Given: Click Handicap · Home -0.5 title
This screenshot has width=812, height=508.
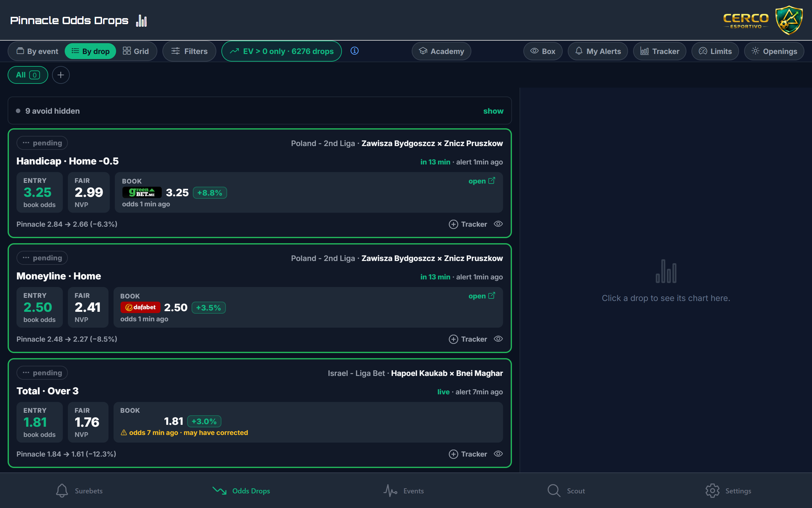Looking at the screenshot, I should [68, 161].
